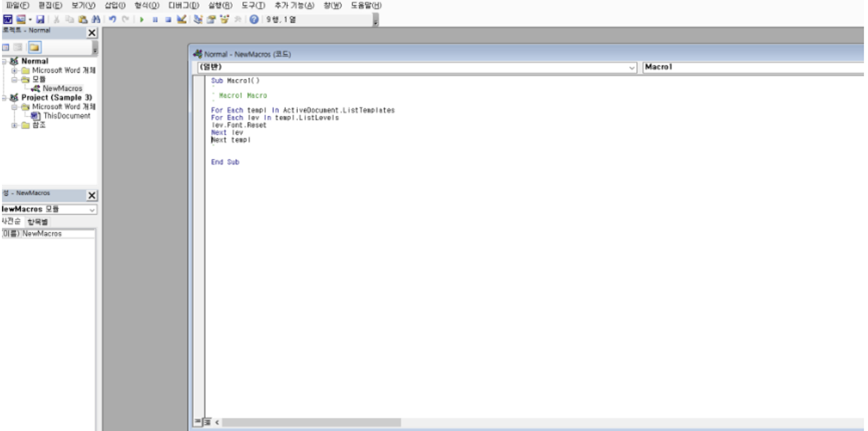Click the Copy icon in toolbar

[x=69, y=19]
